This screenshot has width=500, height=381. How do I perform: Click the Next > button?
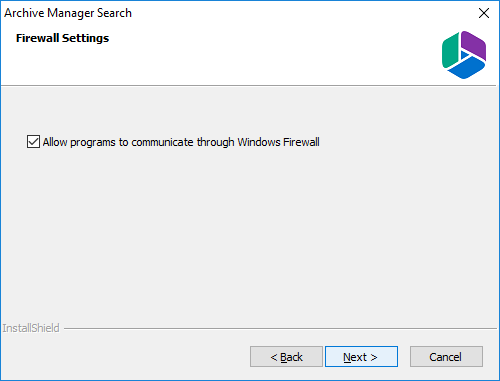[361, 357]
